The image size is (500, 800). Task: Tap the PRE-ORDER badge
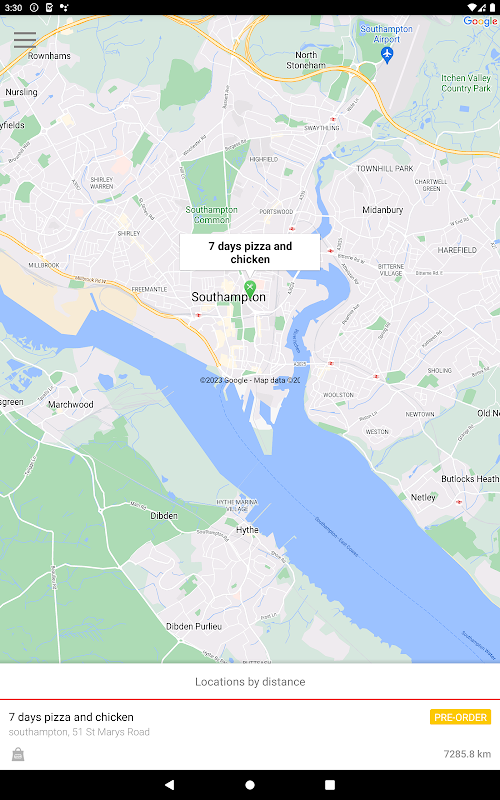460,717
